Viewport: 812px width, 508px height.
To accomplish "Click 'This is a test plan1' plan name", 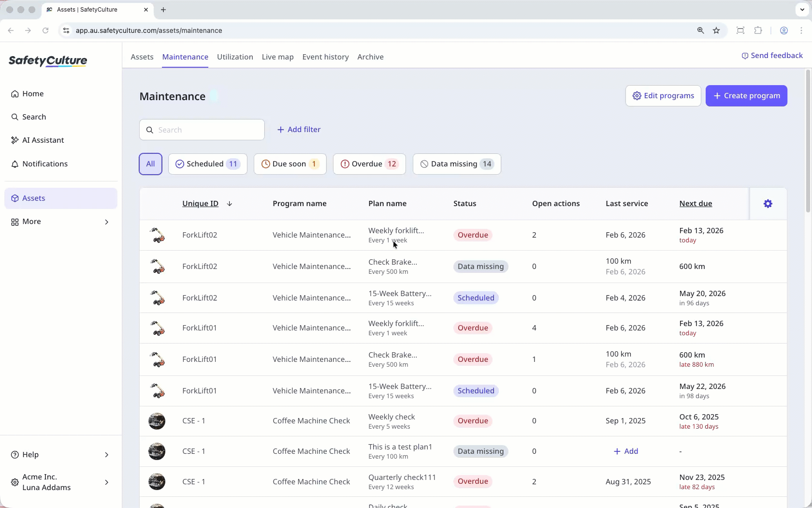I will (x=400, y=447).
